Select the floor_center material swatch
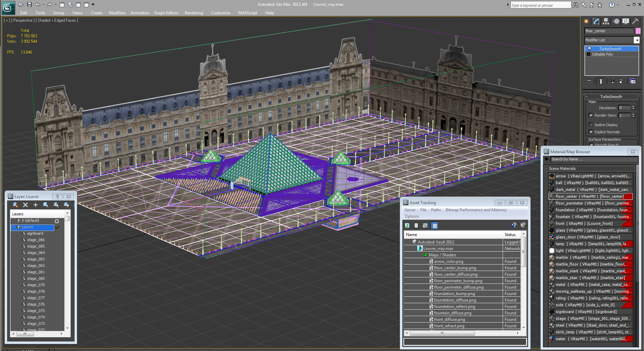The width and height of the screenshot is (644, 351). pyautogui.click(x=552, y=196)
